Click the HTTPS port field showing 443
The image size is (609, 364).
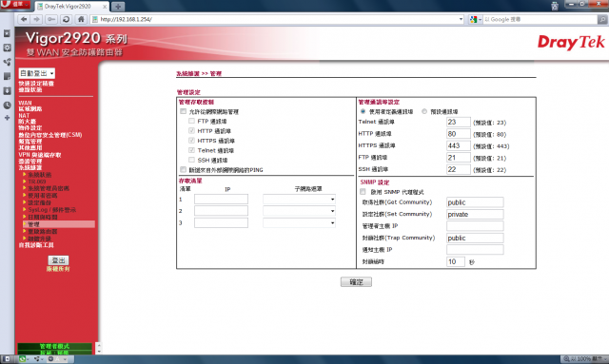pos(459,146)
